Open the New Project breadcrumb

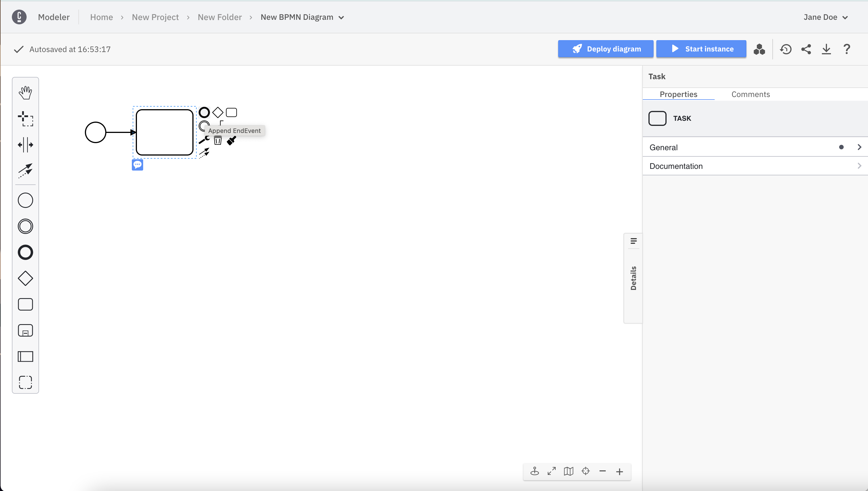tap(155, 17)
